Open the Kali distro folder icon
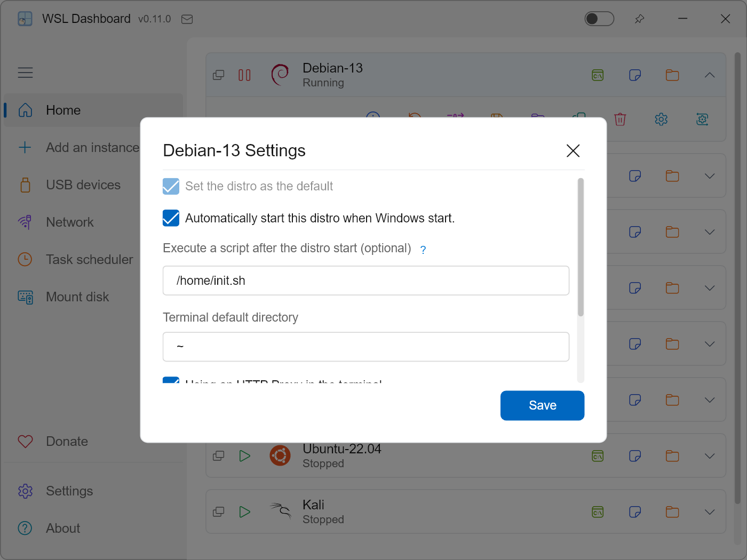Screen dimensions: 747x560 (672, 512)
